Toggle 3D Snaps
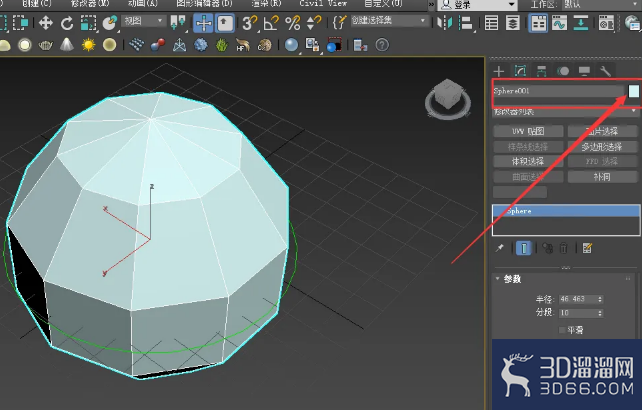 249,23
